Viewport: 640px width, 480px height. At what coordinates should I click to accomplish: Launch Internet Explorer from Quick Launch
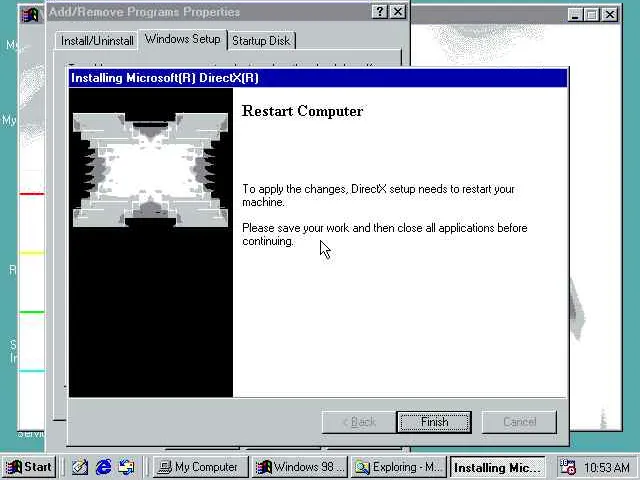103,467
